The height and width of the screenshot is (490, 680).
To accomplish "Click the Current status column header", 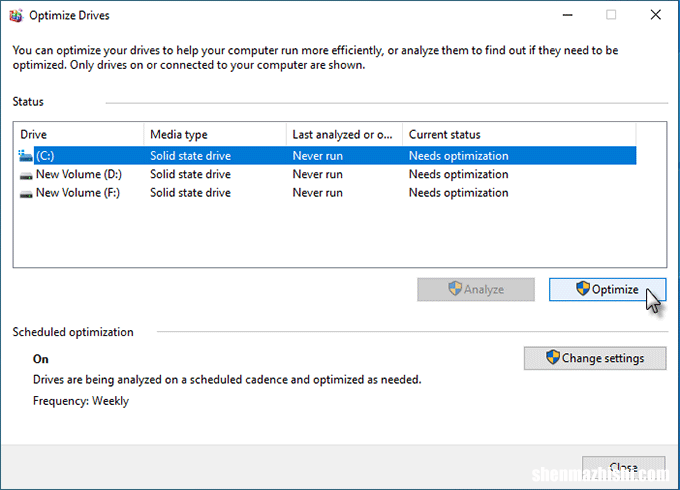I will click(519, 134).
